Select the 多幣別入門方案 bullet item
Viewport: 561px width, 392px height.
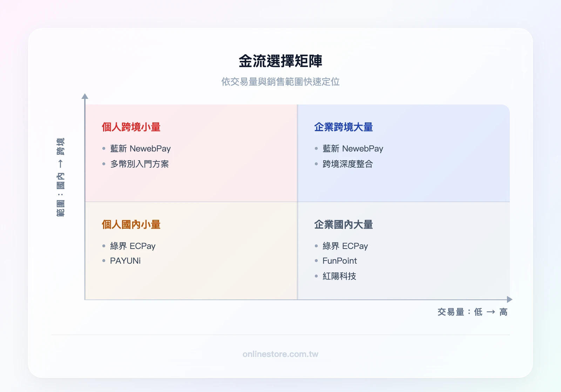point(139,164)
